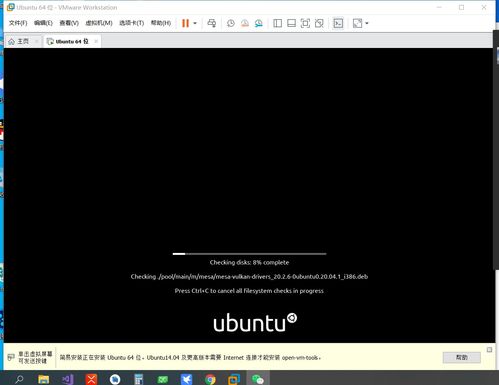Image resolution: width=499 pixels, height=385 pixels.
Task: Toggle the Unity mode icon
Action: 319,23
